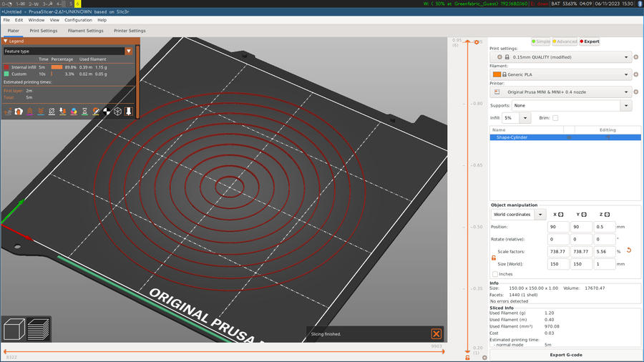Switch to Printer Settings tab
644x362 pixels.
click(130, 31)
